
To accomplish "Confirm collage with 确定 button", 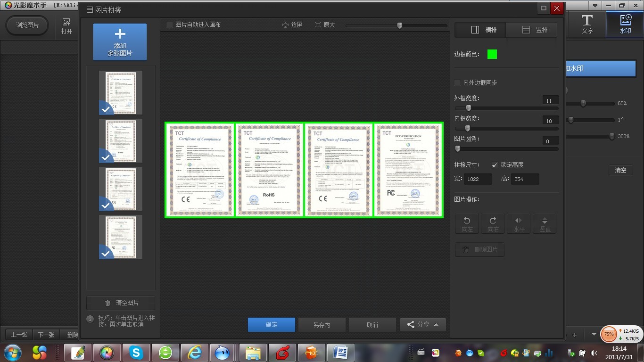I will tap(272, 325).
